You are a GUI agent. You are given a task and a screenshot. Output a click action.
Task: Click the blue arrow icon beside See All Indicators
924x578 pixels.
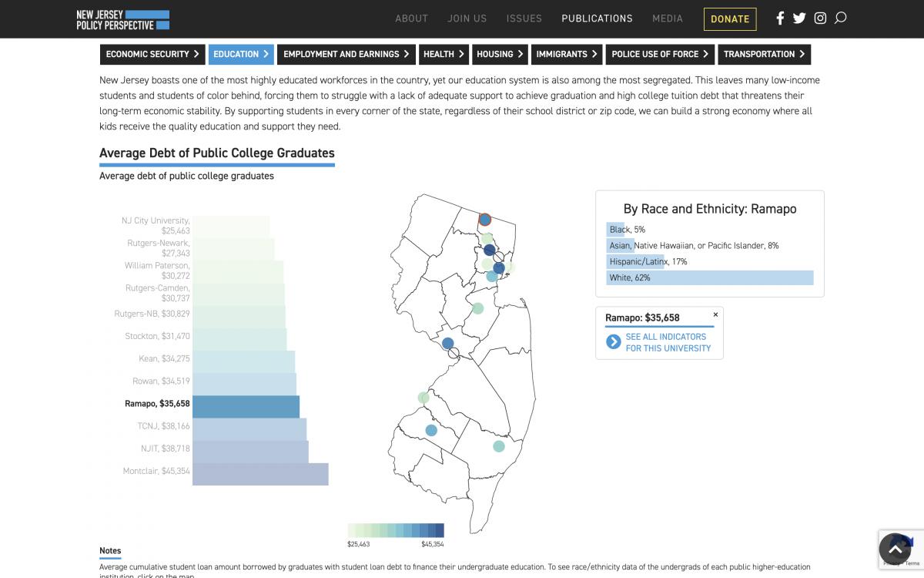click(614, 342)
